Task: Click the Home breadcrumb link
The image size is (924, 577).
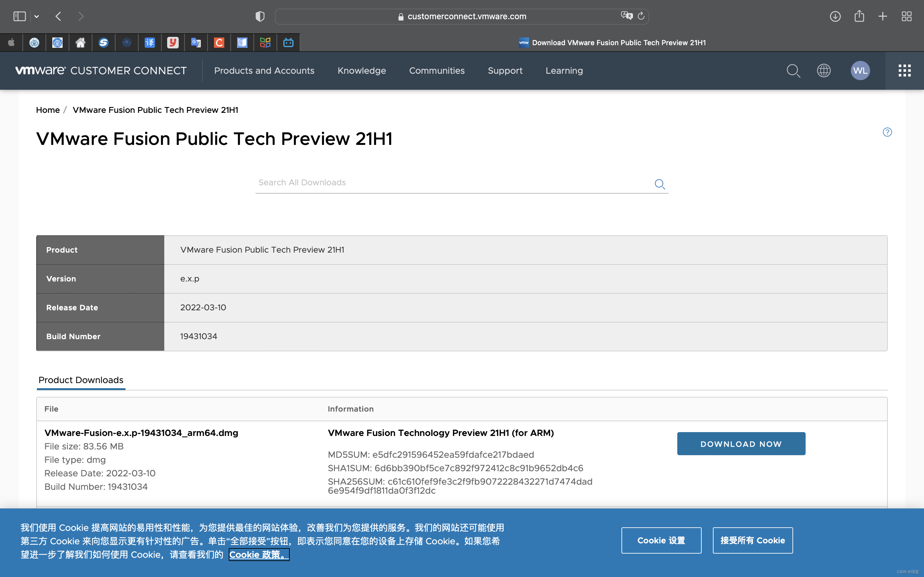Action: (x=47, y=110)
